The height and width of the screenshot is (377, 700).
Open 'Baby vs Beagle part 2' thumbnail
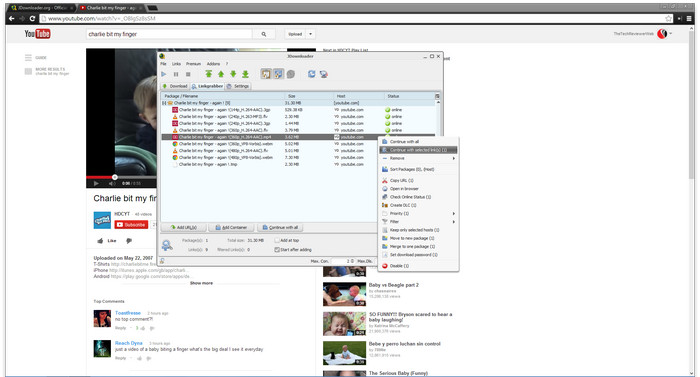tap(344, 293)
